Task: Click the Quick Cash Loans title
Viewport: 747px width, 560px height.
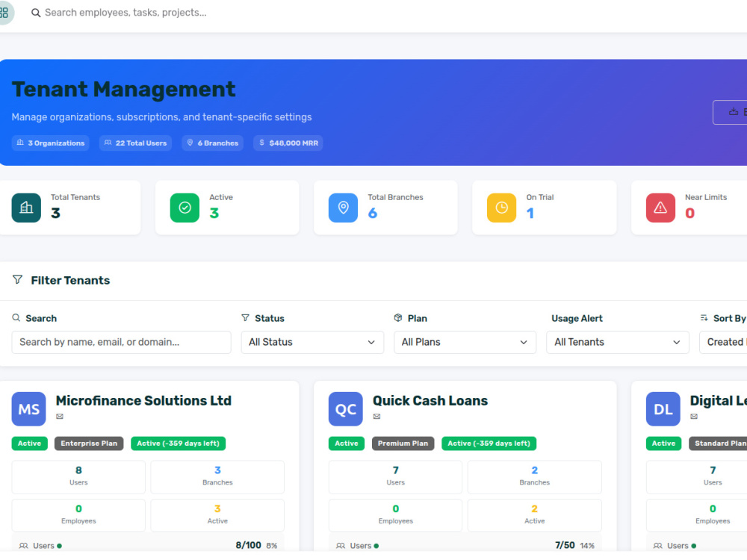Action: click(430, 401)
